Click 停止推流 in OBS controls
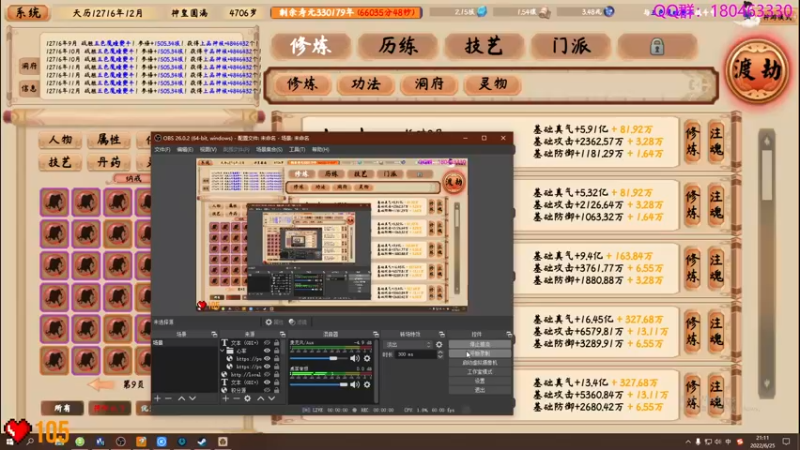 [480, 344]
